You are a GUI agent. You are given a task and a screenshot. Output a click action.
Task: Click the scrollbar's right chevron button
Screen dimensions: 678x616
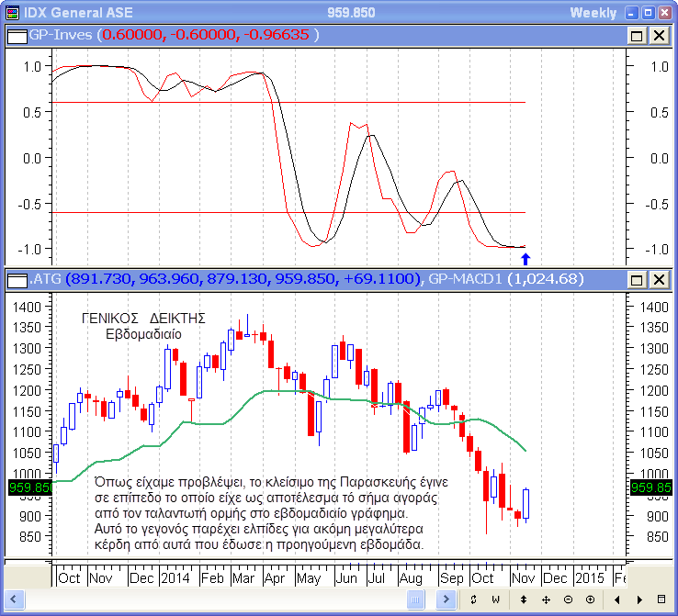pyautogui.click(x=446, y=599)
